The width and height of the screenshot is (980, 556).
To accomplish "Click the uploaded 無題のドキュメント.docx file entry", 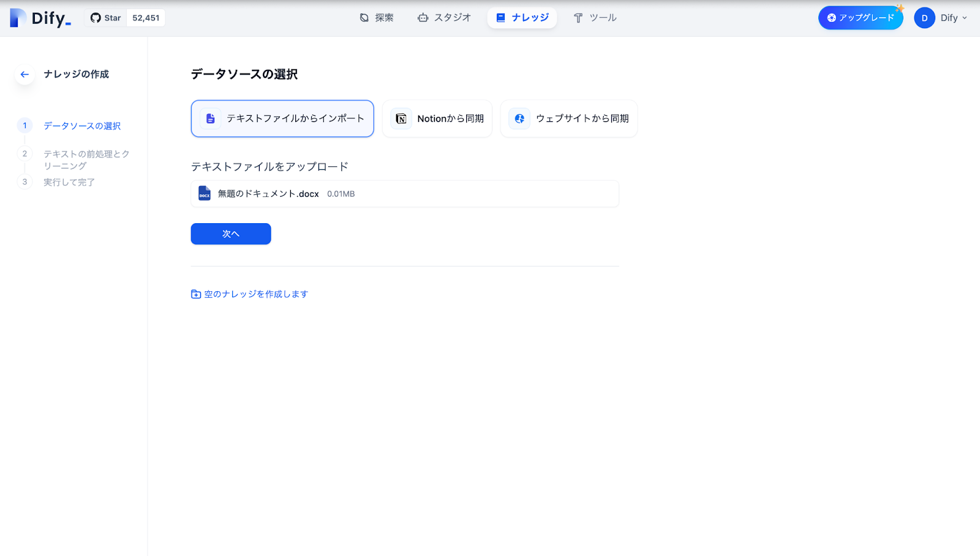I will coord(404,193).
